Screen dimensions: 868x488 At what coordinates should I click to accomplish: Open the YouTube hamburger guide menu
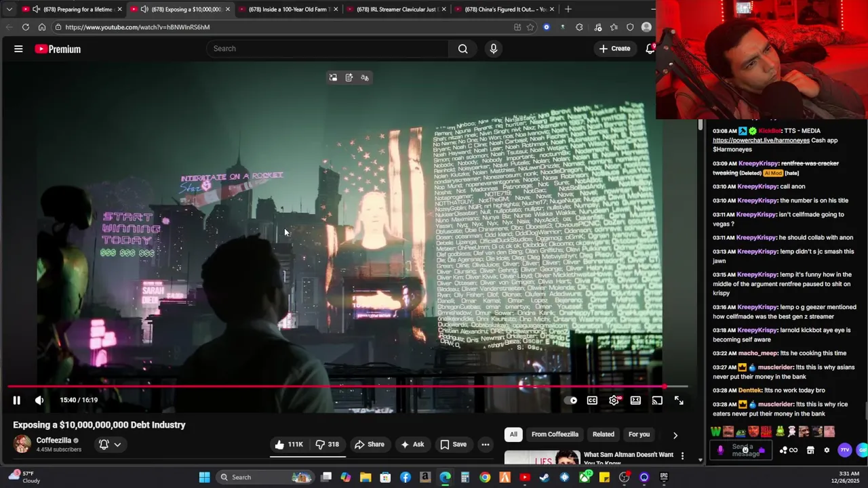(18, 49)
